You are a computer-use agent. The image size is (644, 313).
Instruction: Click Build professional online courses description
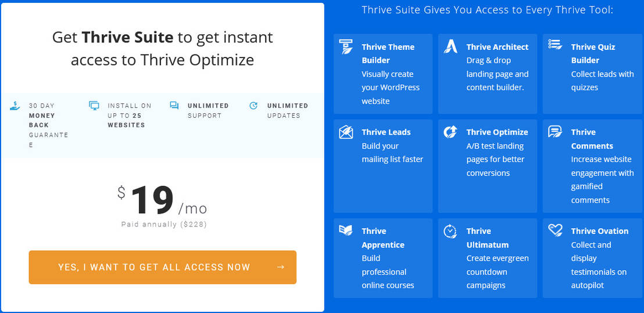click(388, 272)
